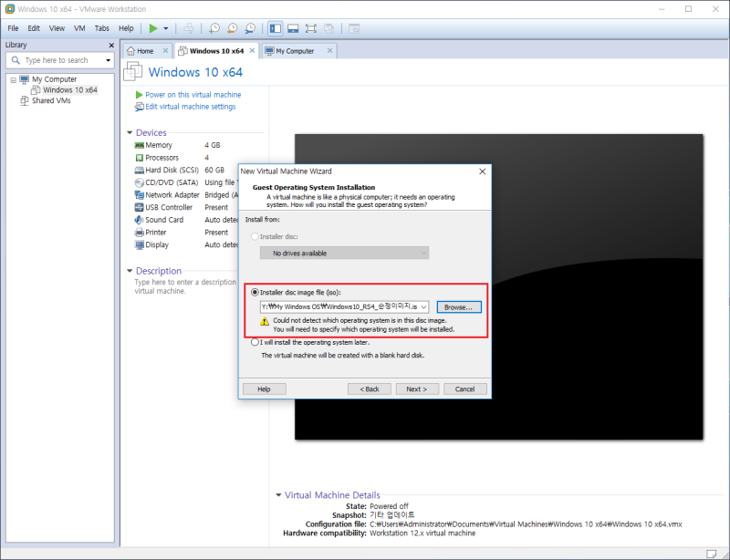Close the Home tab
This screenshot has width=730, height=560.
point(165,50)
